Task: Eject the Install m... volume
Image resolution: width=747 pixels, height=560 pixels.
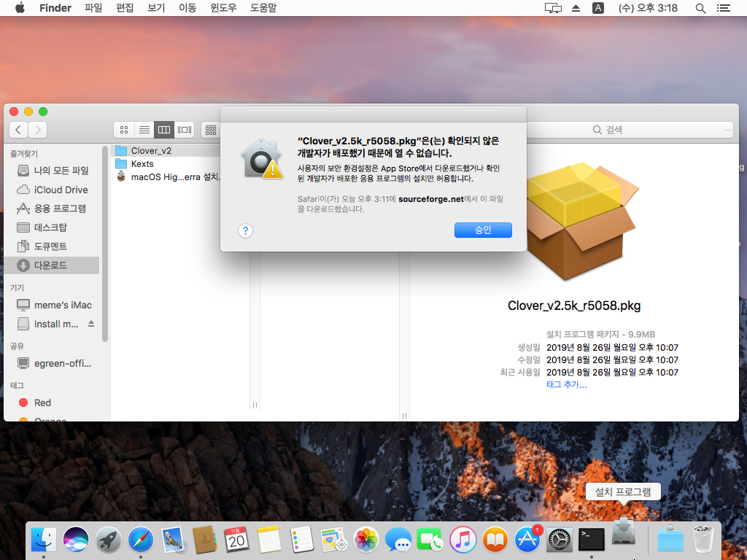Action: (91, 324)
